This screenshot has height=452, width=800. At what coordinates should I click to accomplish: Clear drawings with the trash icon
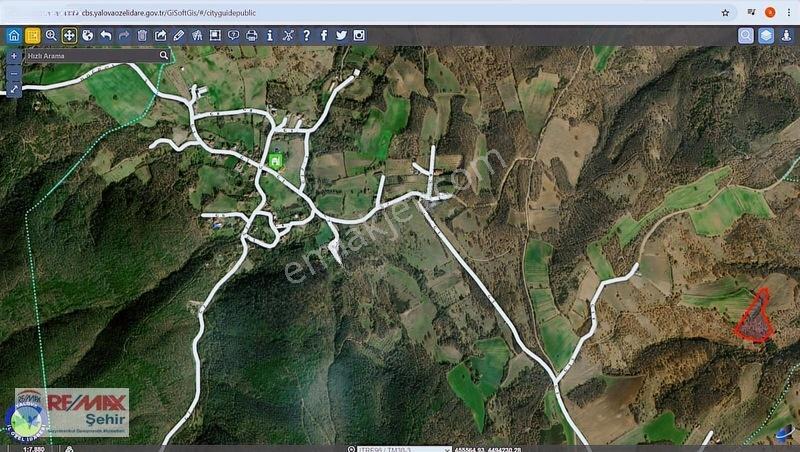142,35
